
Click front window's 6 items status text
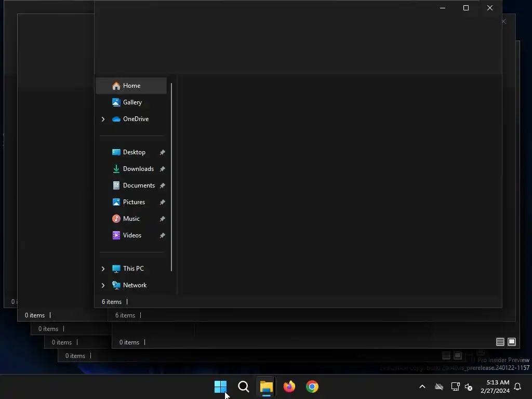point(112,302)
